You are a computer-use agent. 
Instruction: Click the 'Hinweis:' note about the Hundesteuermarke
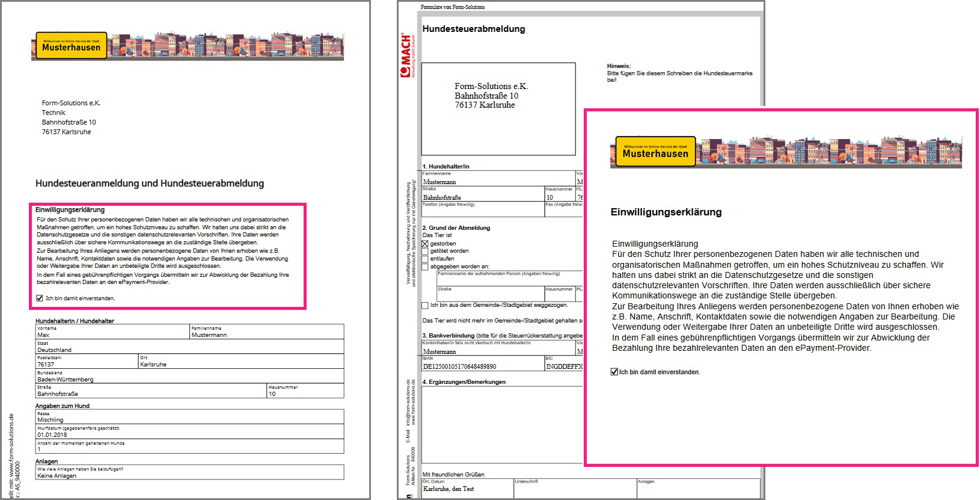pos(679,73)
